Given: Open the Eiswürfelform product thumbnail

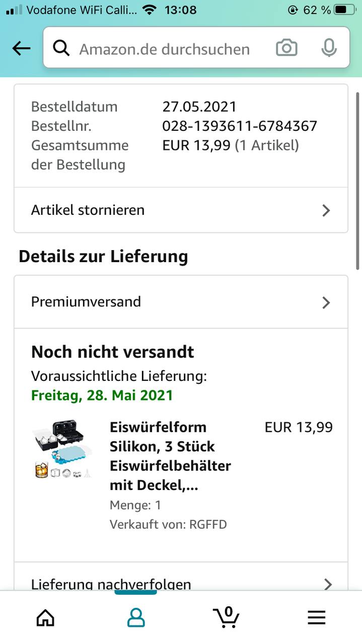Looking at the screenshot, I should click(62, 449).
